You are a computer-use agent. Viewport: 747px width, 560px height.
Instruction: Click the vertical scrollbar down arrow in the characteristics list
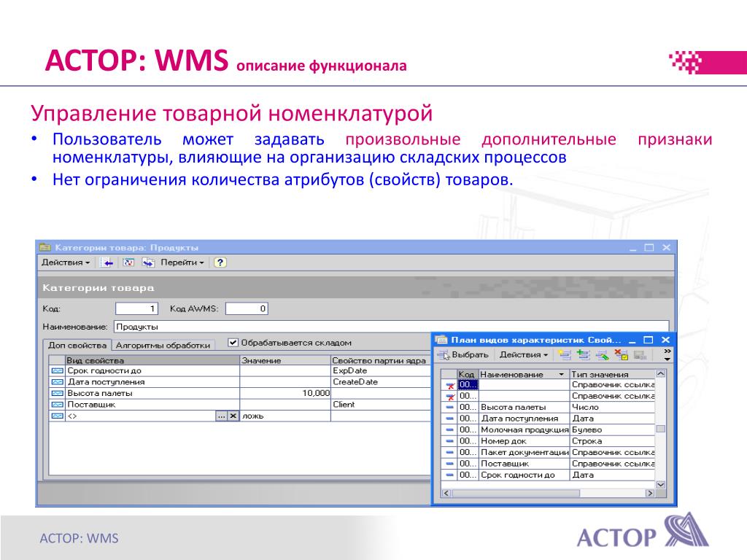tap(661, 484)
